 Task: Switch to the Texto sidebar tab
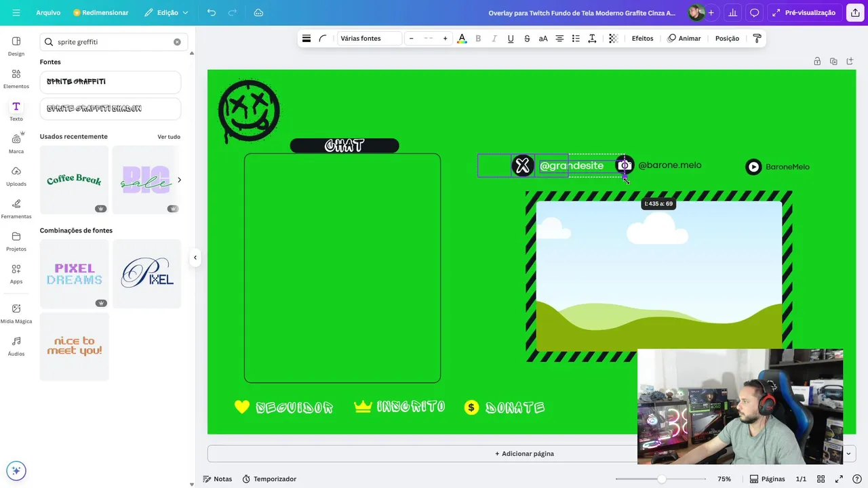pos(16,111)
